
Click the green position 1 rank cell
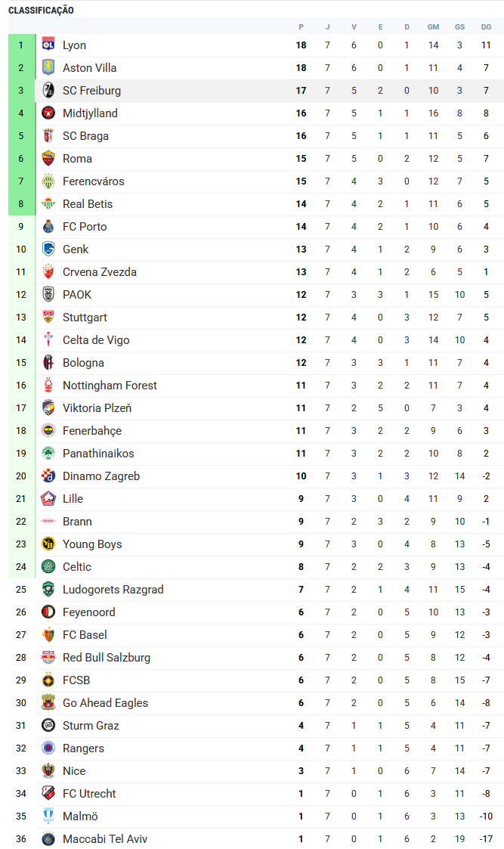click(x=21, y=45)
